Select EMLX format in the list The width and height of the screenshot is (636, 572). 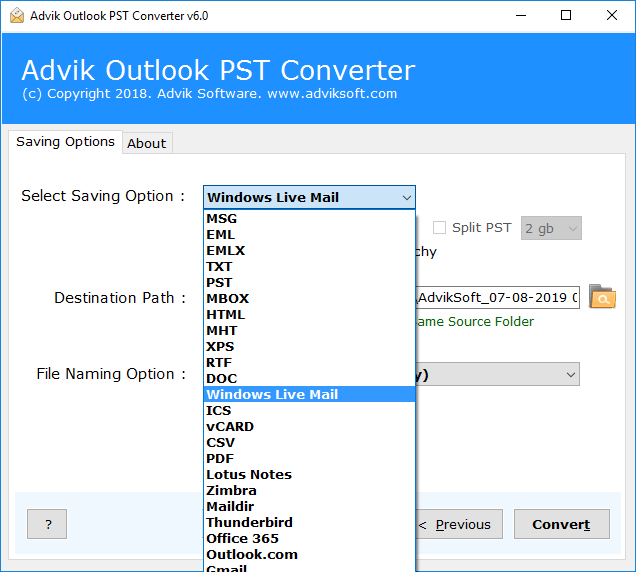point(309,251)
